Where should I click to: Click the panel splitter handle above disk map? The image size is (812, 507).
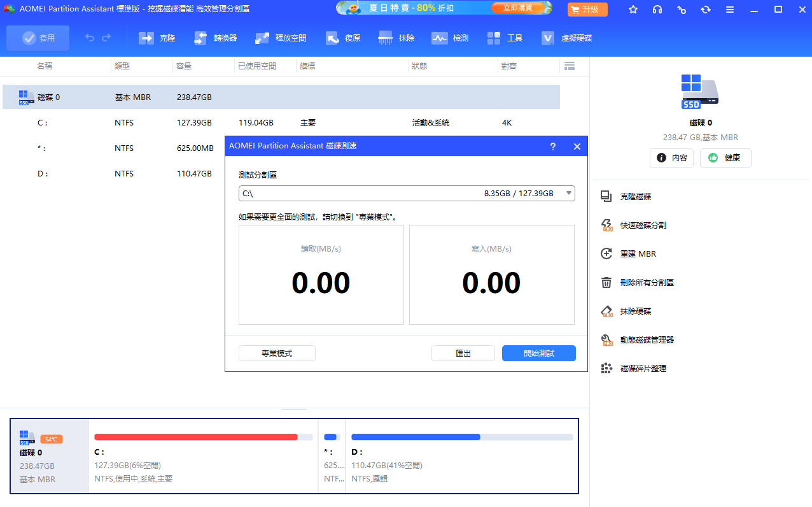[294, 410]
